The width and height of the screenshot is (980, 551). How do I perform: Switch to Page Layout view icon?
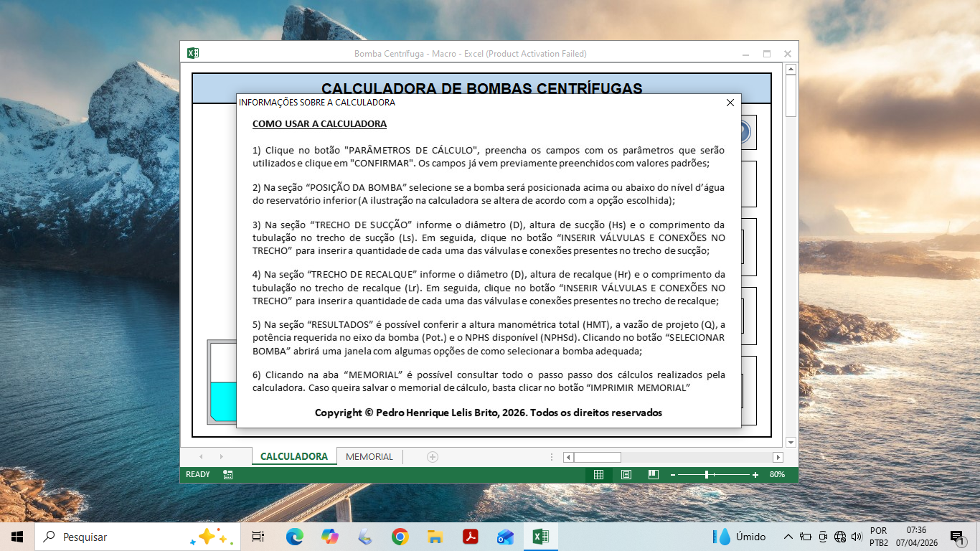[x=626, y=474]
